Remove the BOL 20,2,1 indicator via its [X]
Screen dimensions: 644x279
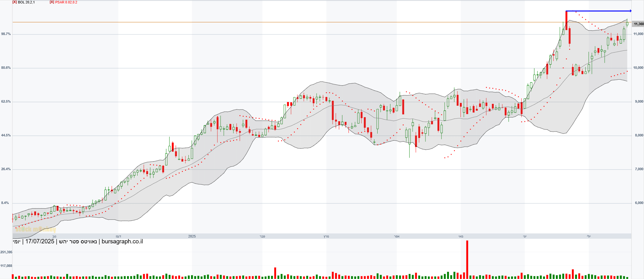15,2
